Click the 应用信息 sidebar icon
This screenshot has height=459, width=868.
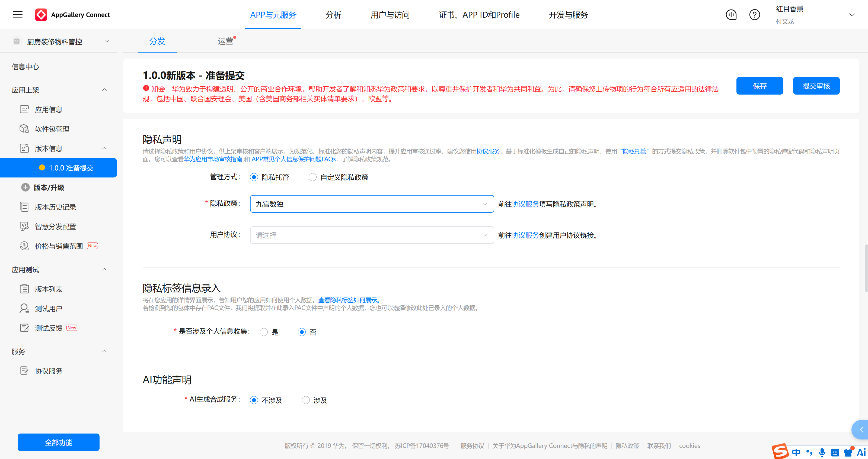pos(24,109)
